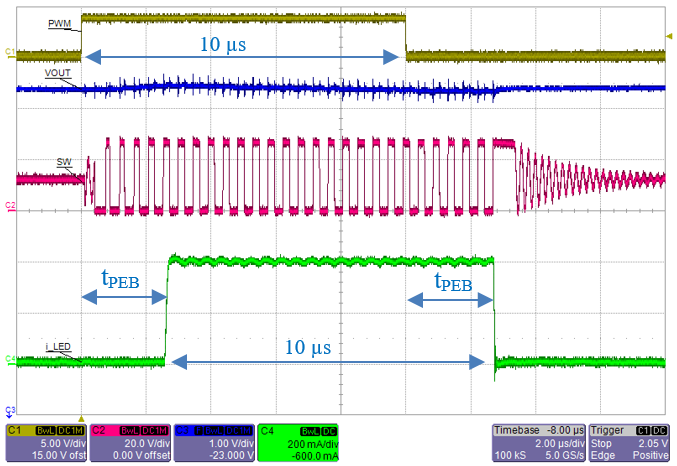Click the DC badge in the C4 box

[324, 428]
